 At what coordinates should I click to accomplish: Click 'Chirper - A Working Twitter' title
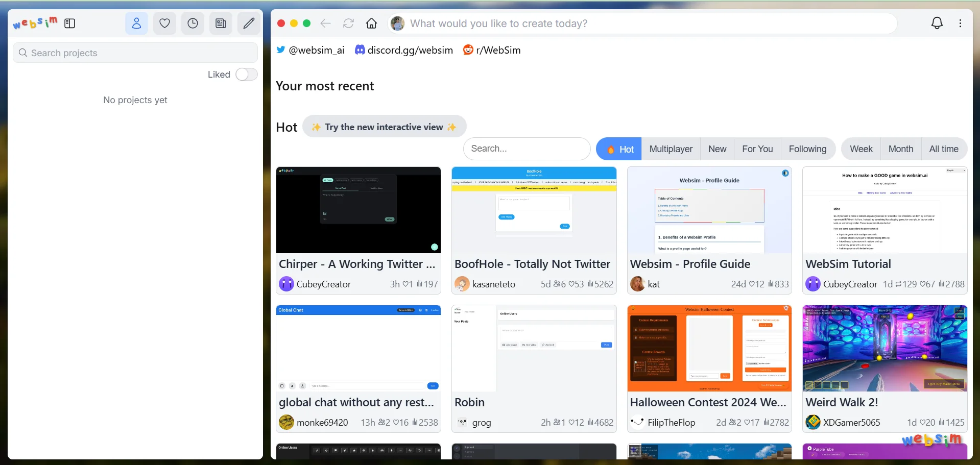[x=357, y=264]
